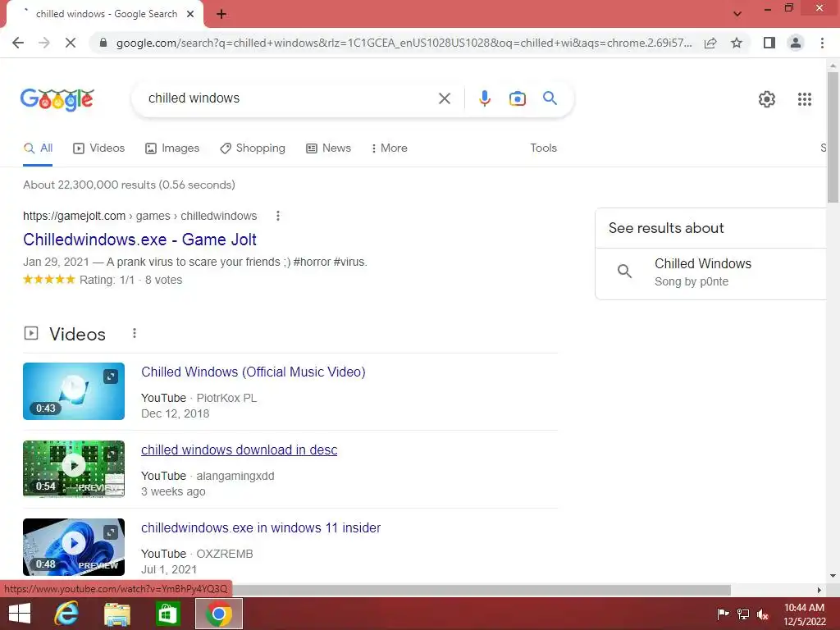The height and width of the screenshot is (630, 840).
Task: Switch to the Videos results tab
Action: 99,148
